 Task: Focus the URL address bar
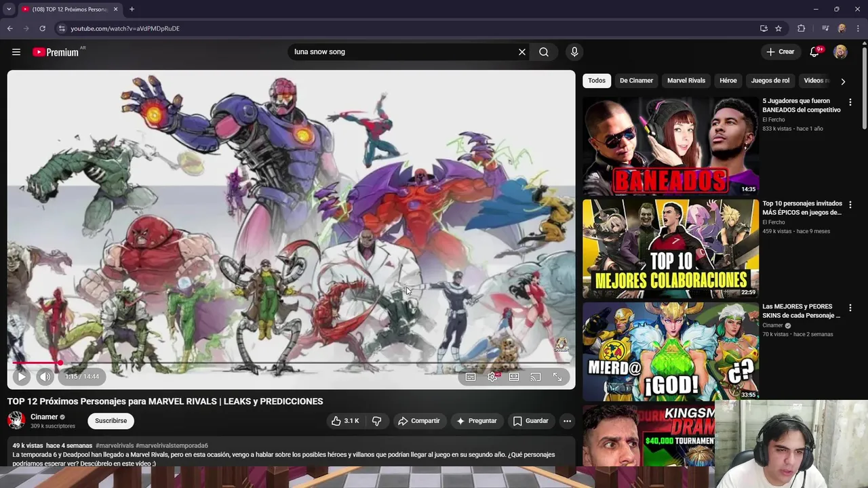click(x=407, y=28)
